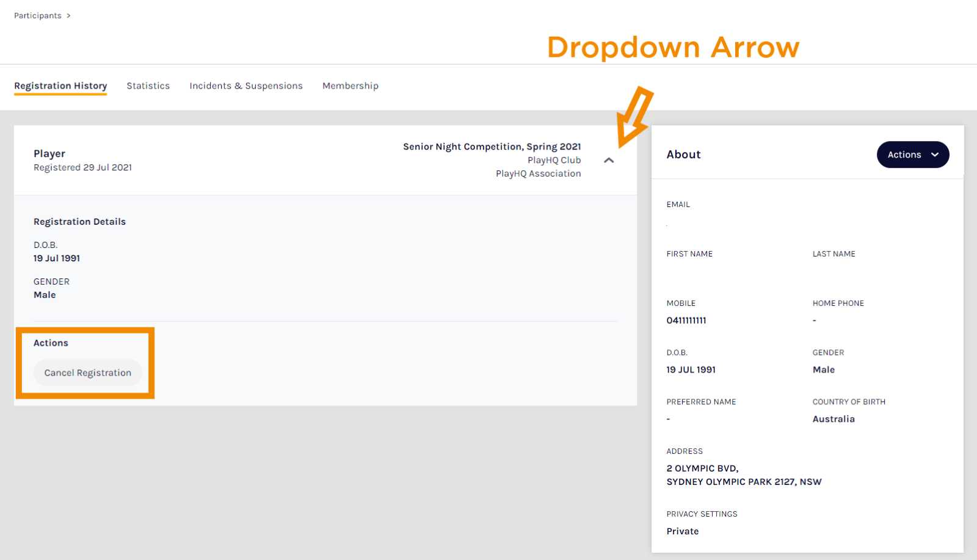Viewport: 977px width, 560px height.
Task: Click the breadcrumb arrow after Participants
Action: click(x=68, y=16)
